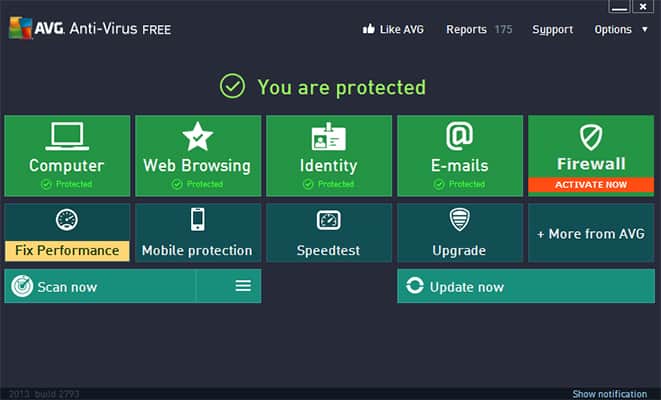Click the Like AVG thumbs-up icon
Screen dimensions: 661x400
click(368, 29)
